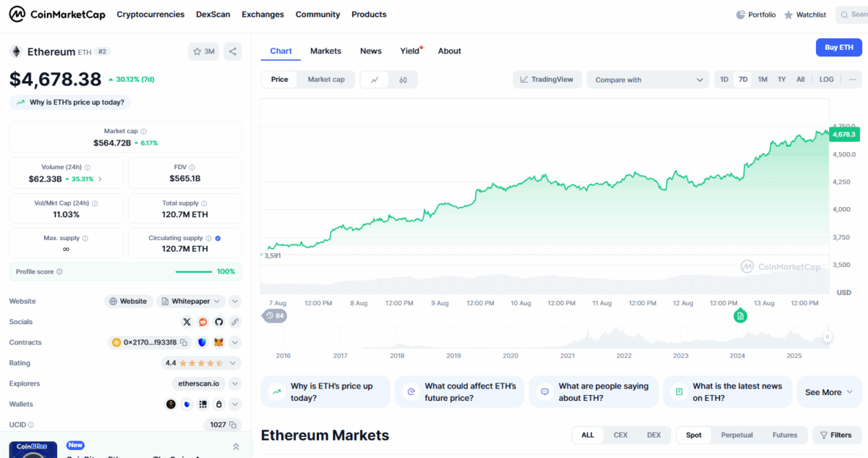
Task: Select Price chart toggle
Action: pyautogui.click(x=279, y=80)
